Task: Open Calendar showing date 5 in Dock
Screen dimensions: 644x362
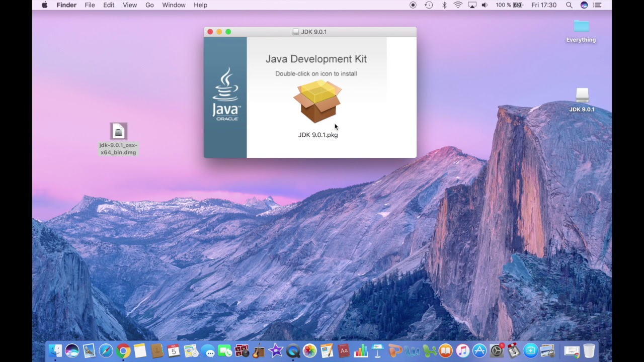Action: tap(174, 350)
